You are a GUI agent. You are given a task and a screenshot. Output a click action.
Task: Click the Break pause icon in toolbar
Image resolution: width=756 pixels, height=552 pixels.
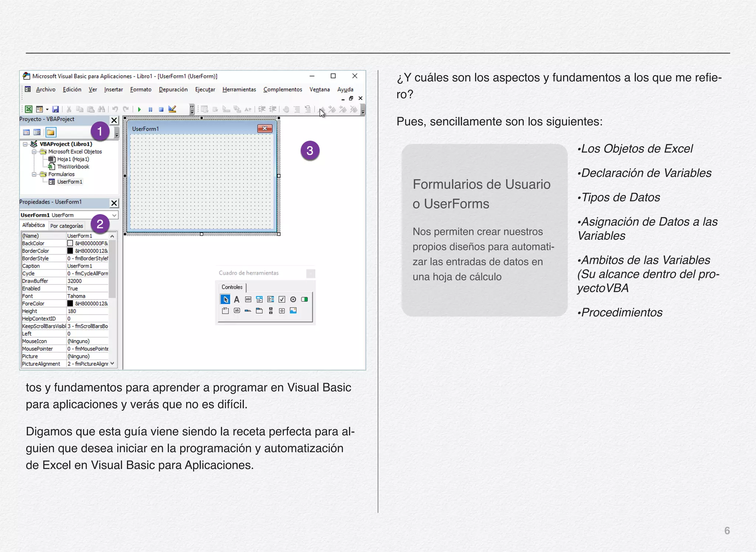150,109
